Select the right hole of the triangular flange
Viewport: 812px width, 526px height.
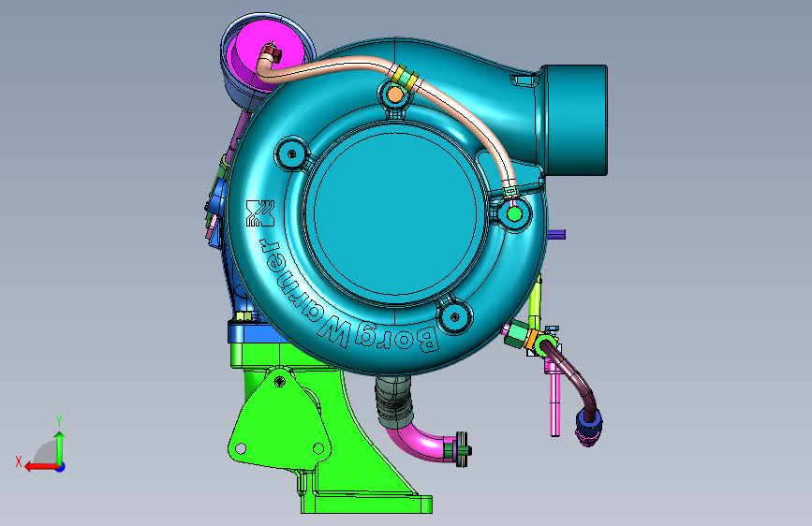(319, 448)
